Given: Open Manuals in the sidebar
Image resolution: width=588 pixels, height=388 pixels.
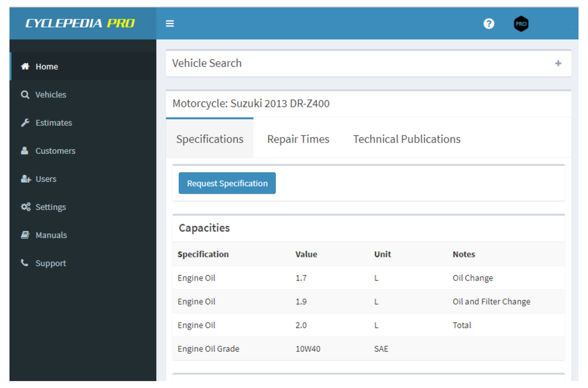Looking at the screenshot, I should tap(83, 235).
